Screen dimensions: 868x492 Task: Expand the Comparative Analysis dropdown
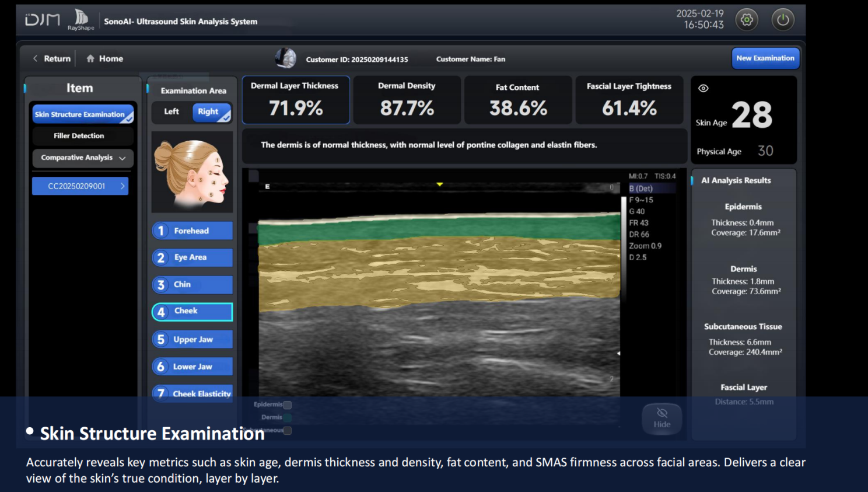122,158
